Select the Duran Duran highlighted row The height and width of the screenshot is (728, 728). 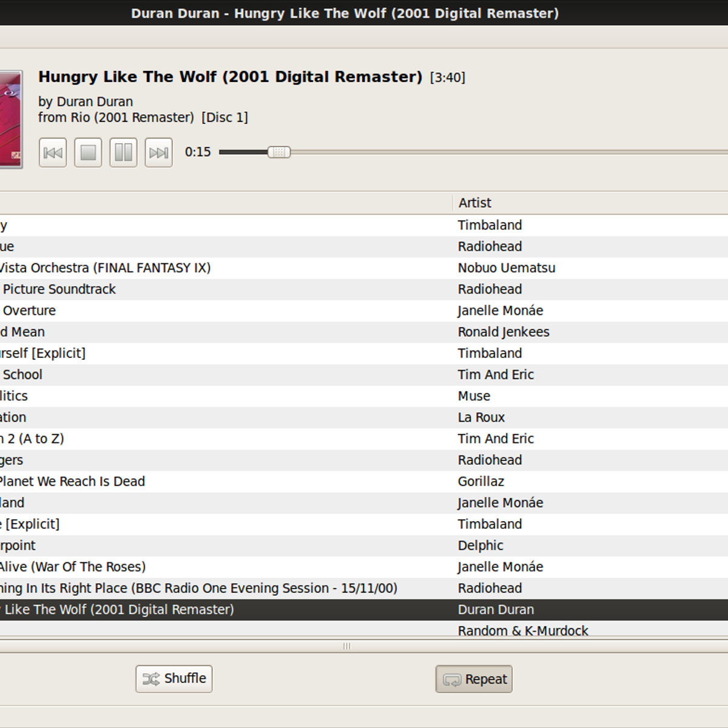pyautogui.click(x=364, y=610)
